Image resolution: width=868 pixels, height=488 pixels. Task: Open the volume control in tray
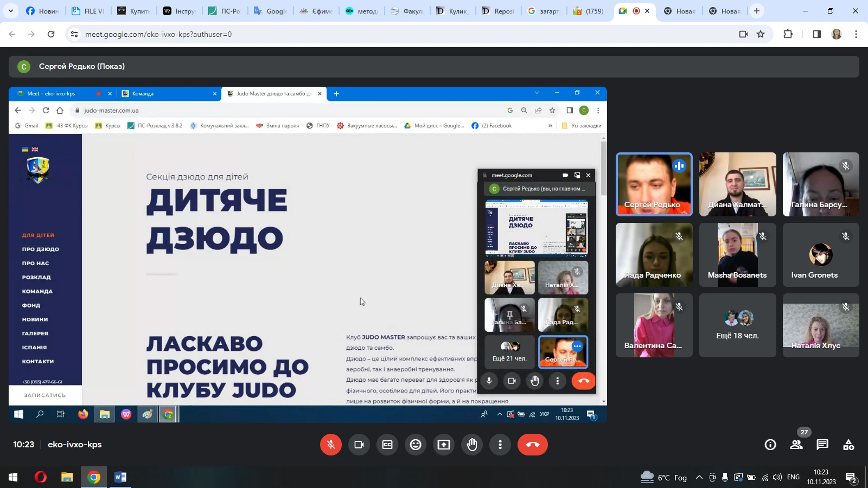[777, 477]
